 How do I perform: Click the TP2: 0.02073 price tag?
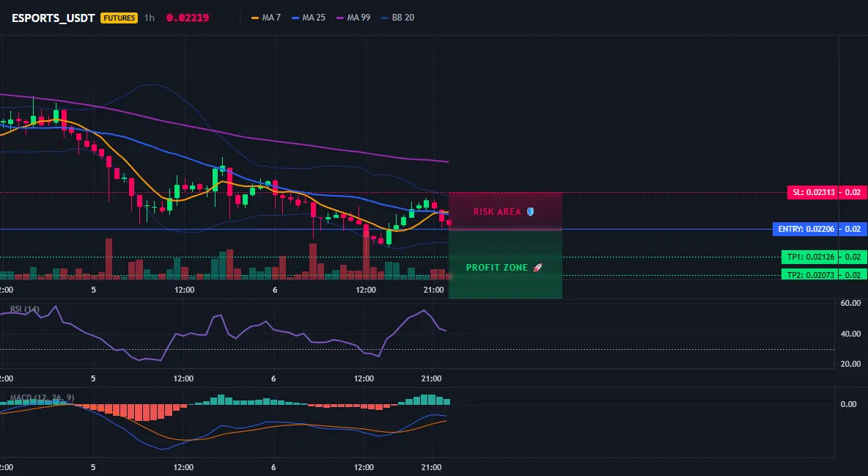809,275
